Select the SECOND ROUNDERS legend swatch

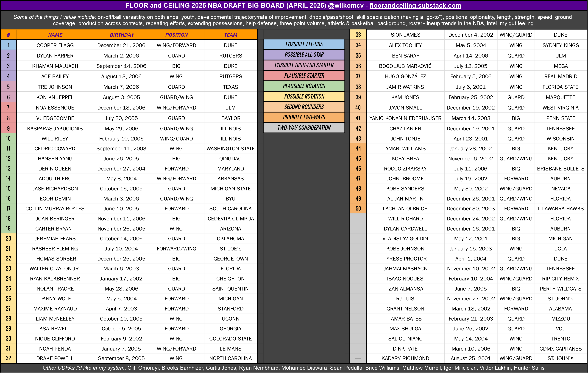(304, 107)
